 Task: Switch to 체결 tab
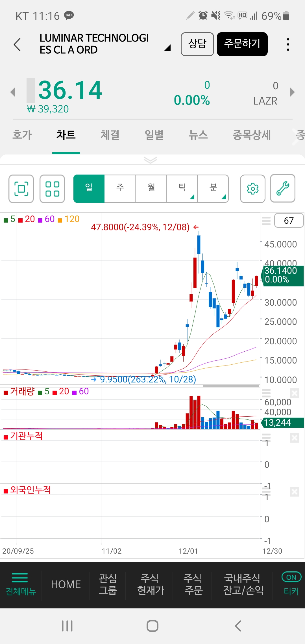click(x=110, y=135)
